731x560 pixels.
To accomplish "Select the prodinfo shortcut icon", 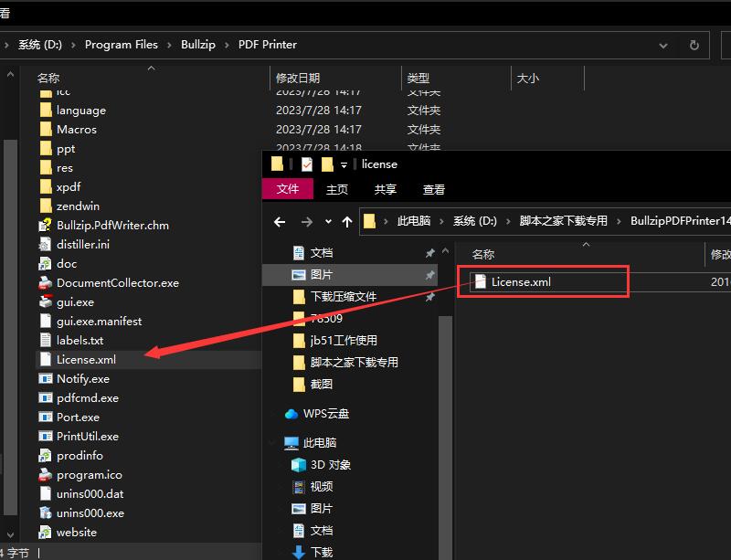I will point(45,455).
